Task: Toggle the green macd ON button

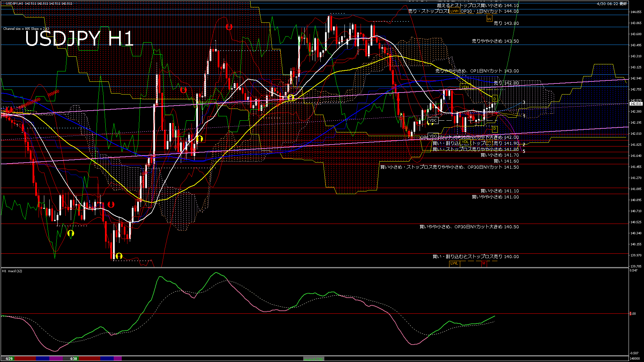Action: [x=314, y=359]
